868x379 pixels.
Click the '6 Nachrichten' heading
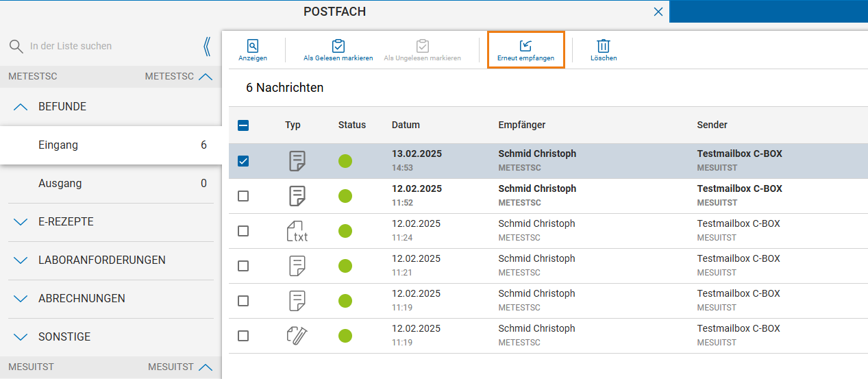[285, 88]
